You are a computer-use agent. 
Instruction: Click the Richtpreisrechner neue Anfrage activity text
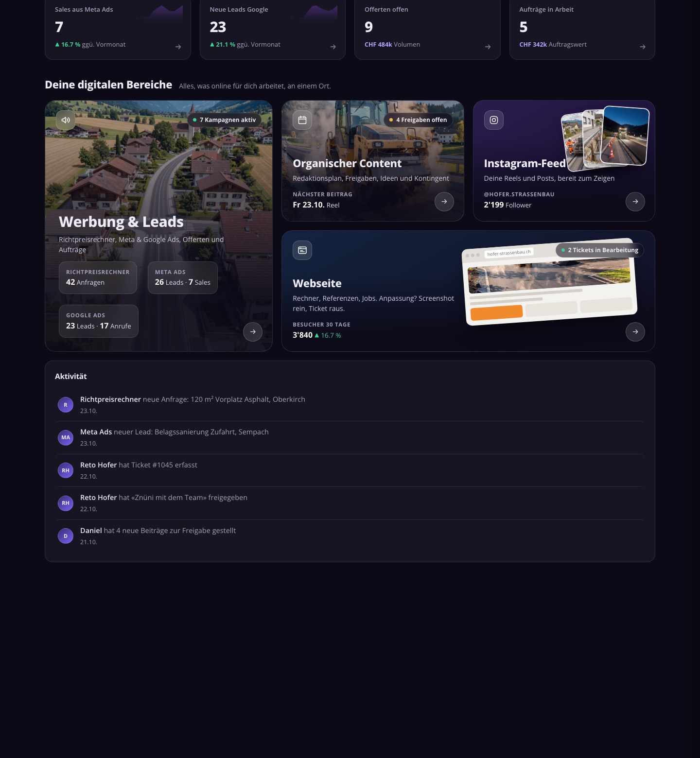pos(192,399)
